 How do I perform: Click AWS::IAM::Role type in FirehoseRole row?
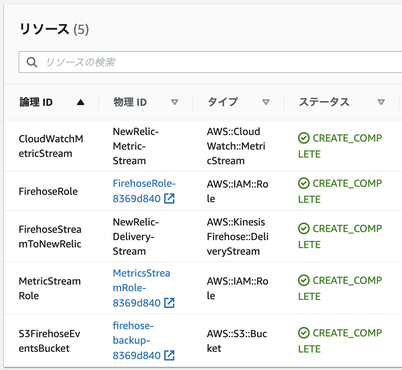click(237, 191)
